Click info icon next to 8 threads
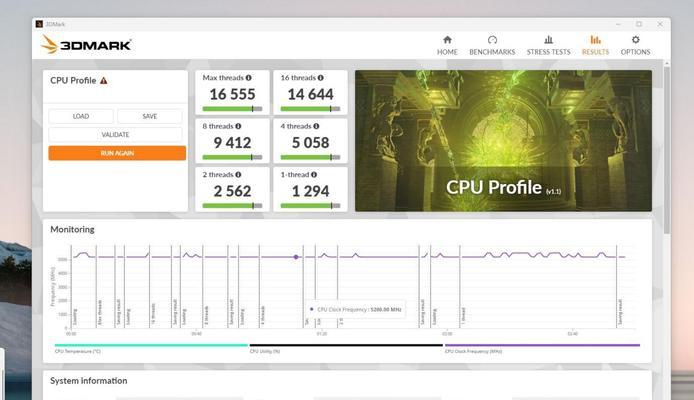Viewport: 694px width, 400px height. [238, 126]
